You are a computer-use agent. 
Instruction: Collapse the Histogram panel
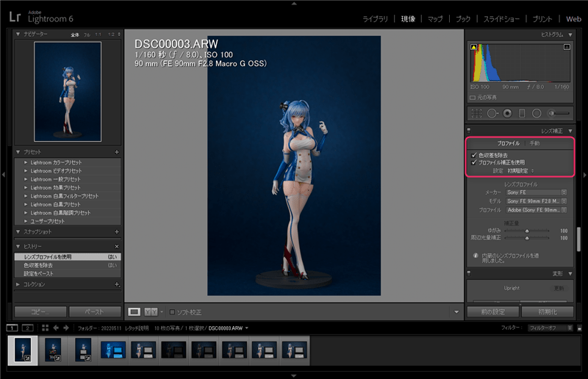[x=570, y=35]
